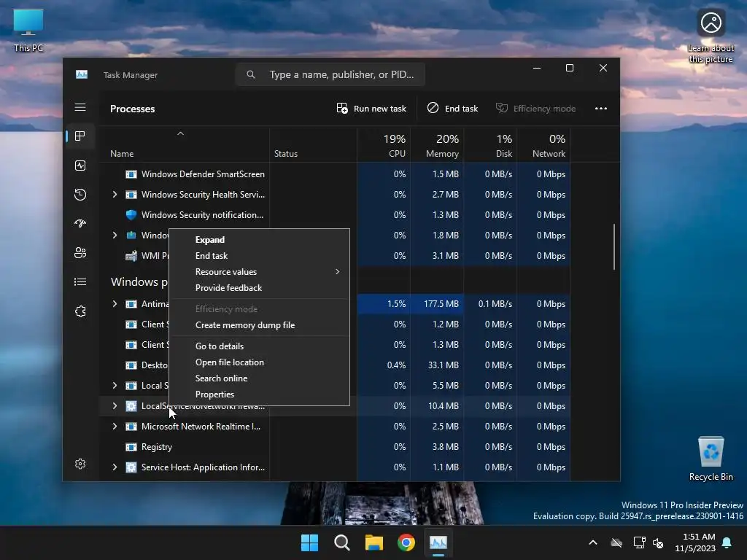This screenshot has width=747, height=560.
Task: Choose Expand in the context menu
Action: coord(259,239)
